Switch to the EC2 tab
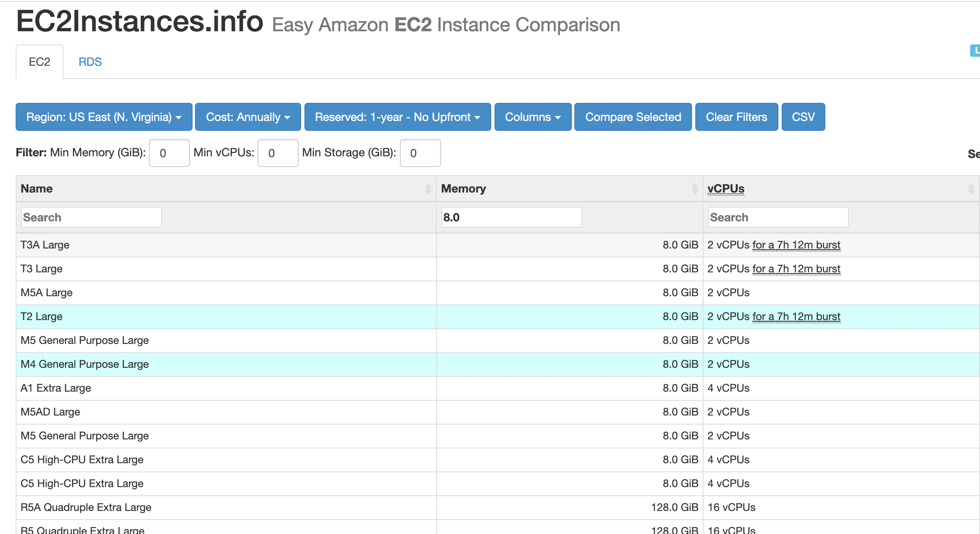 (39, 61)
